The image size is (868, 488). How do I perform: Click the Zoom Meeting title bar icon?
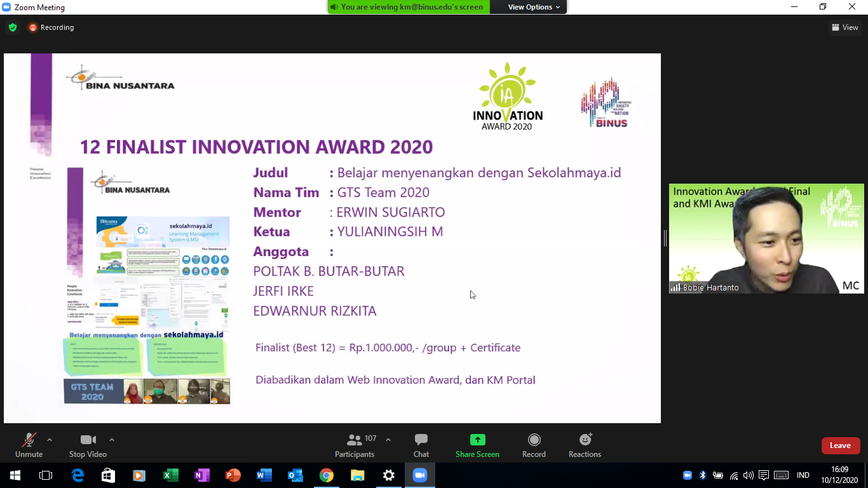(6, 7)
